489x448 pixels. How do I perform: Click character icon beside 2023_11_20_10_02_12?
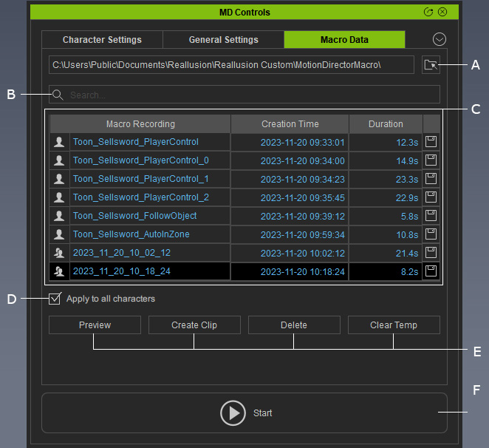point(59,253)
